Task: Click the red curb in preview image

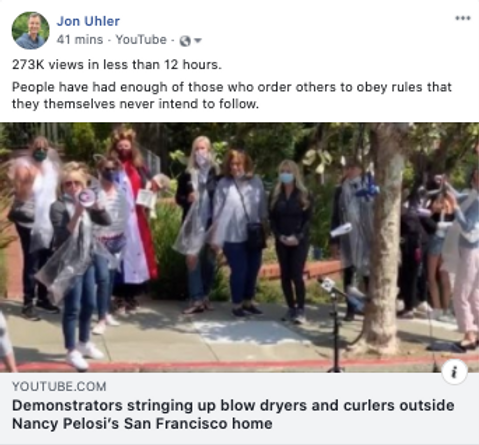Action: [x=239, y=364]
